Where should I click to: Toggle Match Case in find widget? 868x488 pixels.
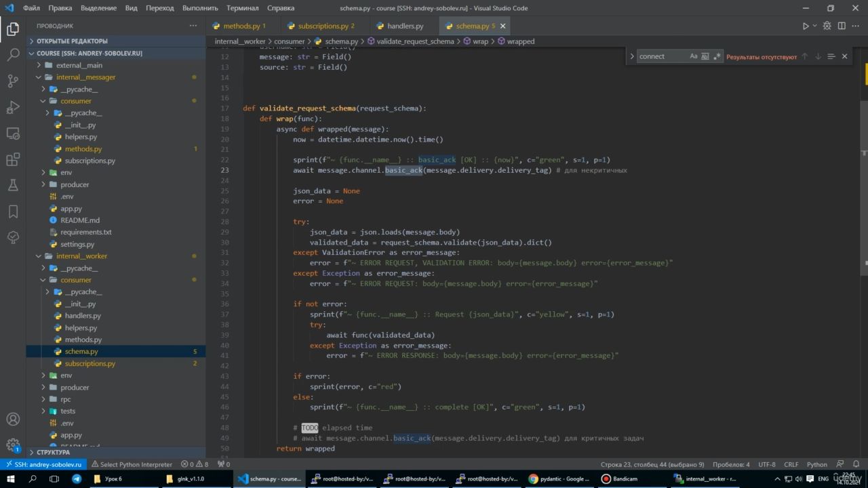coord(694,56)
